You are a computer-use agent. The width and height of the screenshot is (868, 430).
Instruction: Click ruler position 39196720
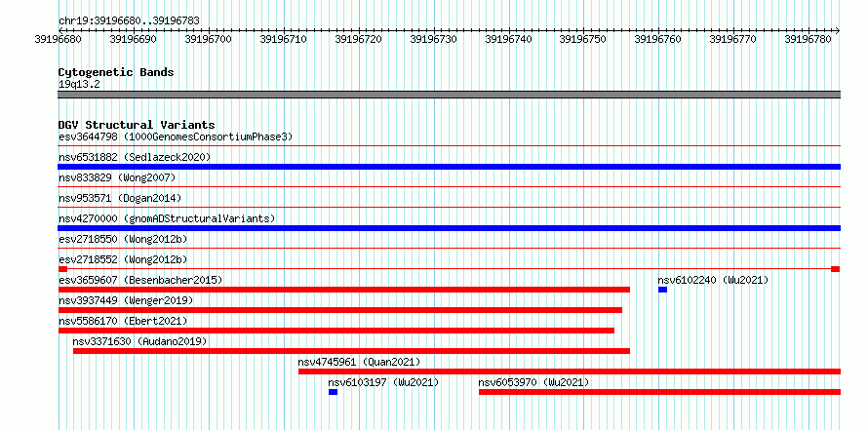tap(358, 39)
